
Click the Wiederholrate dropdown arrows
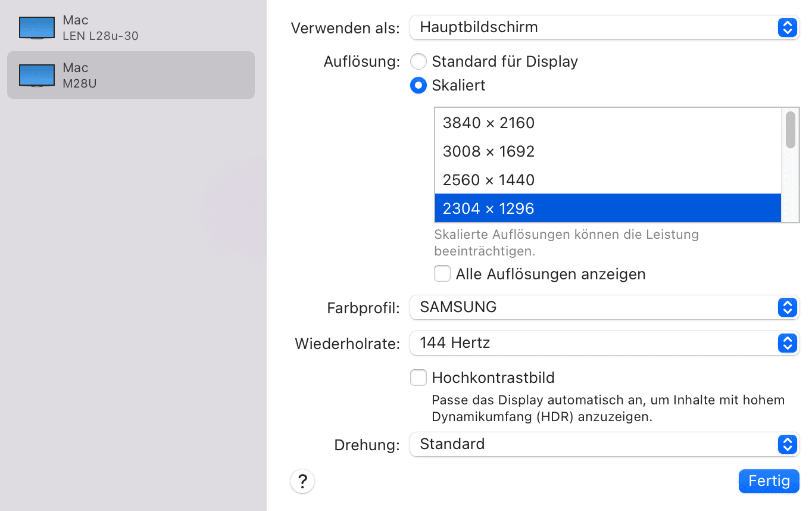(x=787, y=343)
